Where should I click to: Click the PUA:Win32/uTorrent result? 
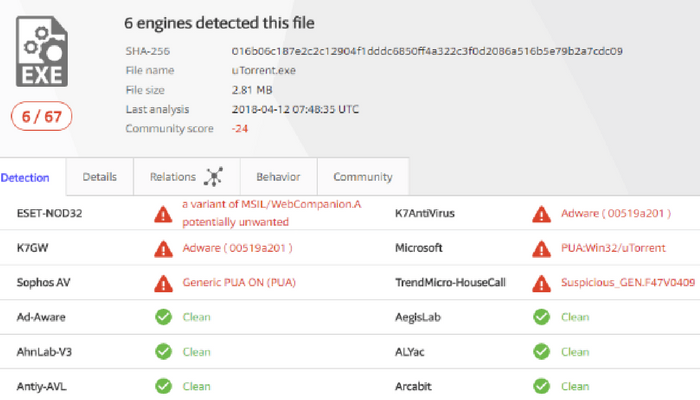coord(613,248)
